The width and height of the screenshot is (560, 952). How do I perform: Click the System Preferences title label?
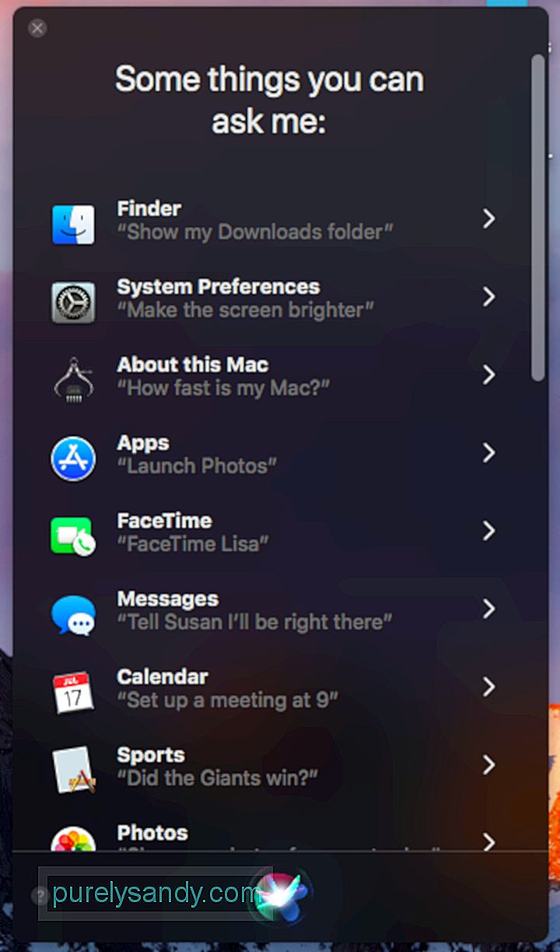tap(219, 286)
